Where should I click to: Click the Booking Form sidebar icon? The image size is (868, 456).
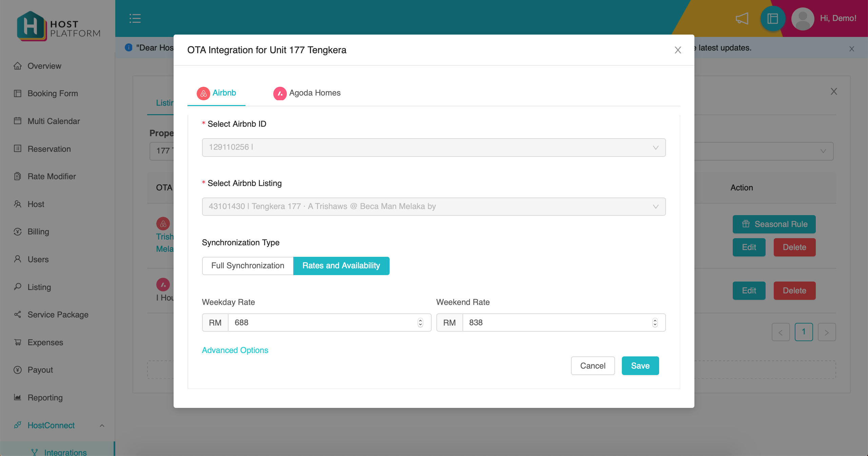18,93
